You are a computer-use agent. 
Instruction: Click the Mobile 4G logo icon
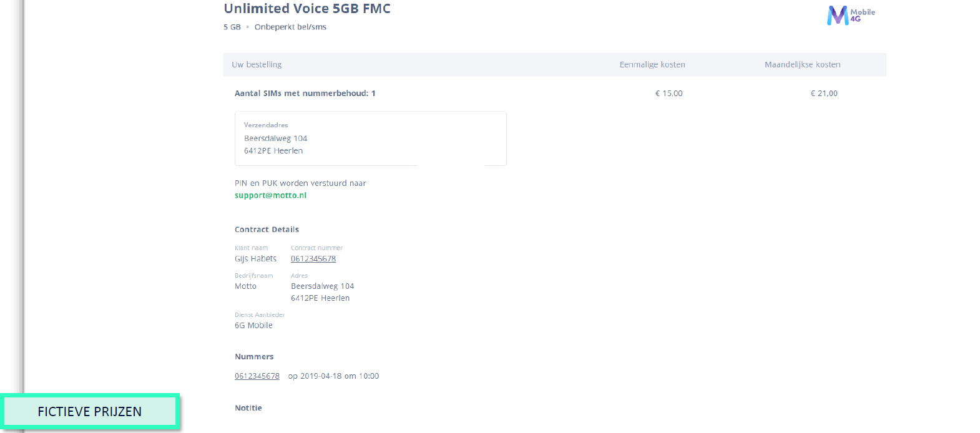[851, 15]
